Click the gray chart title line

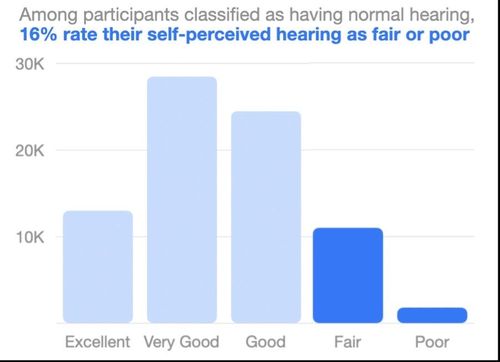(247, 15)
